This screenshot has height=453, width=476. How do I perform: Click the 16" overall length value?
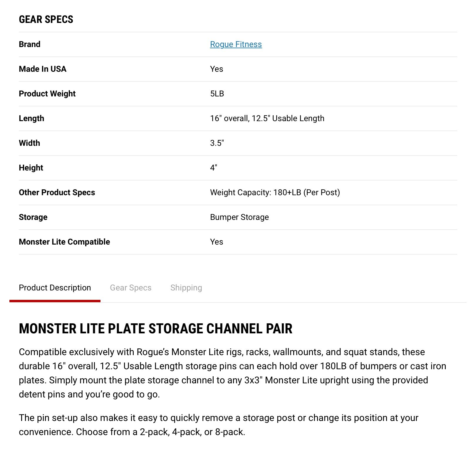(267, 118)
